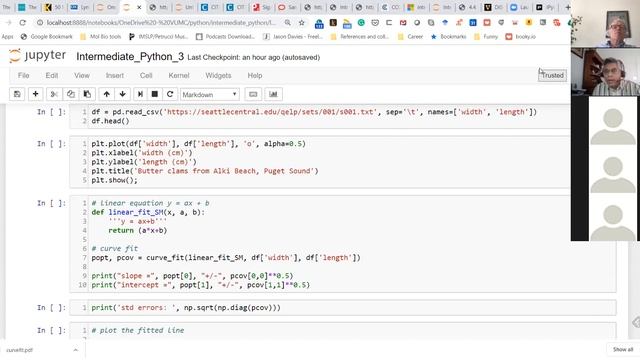Image resolution: width=640 pixels, height=360 pixels.
Task: Open the Widgets menu
Action: click(x=218, y=76)
